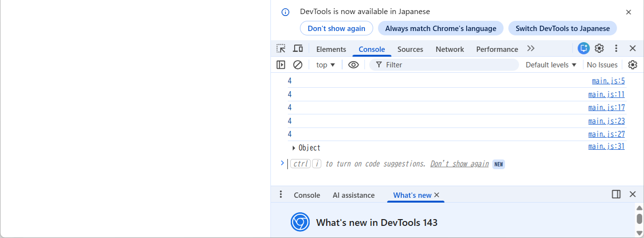Open console settings gear next to No Issues
The height and width of the screenshot is (238, 644).
[x=632, y=65]
